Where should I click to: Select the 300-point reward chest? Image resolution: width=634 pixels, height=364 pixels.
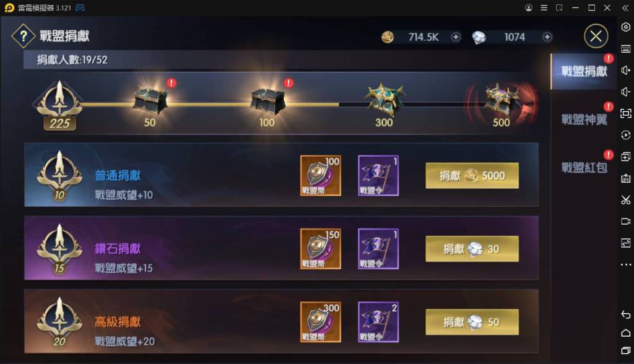[384, 100]
